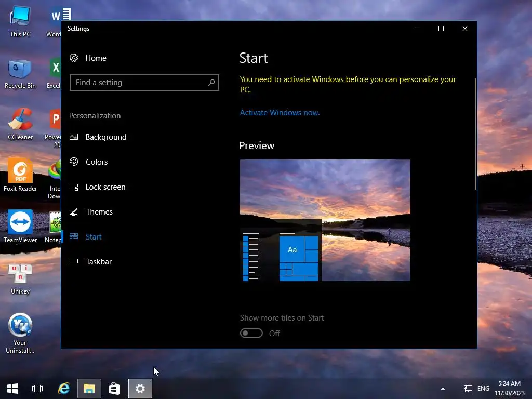Open Colors personalization page
The width and height of the screenshot is (532, 399).
point(97,162)
